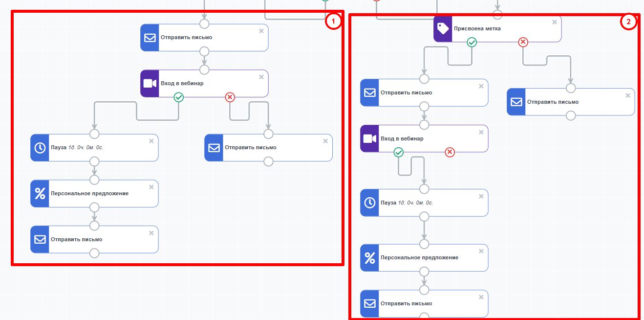
Task: Click envelope icon on Присвоена метка red-cross branch
Action: tap(516, 102)
